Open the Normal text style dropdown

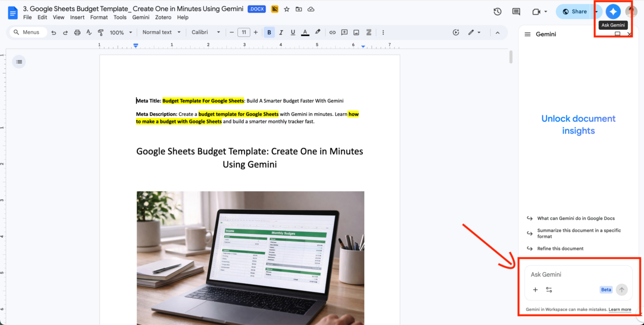tap(160, 32)
